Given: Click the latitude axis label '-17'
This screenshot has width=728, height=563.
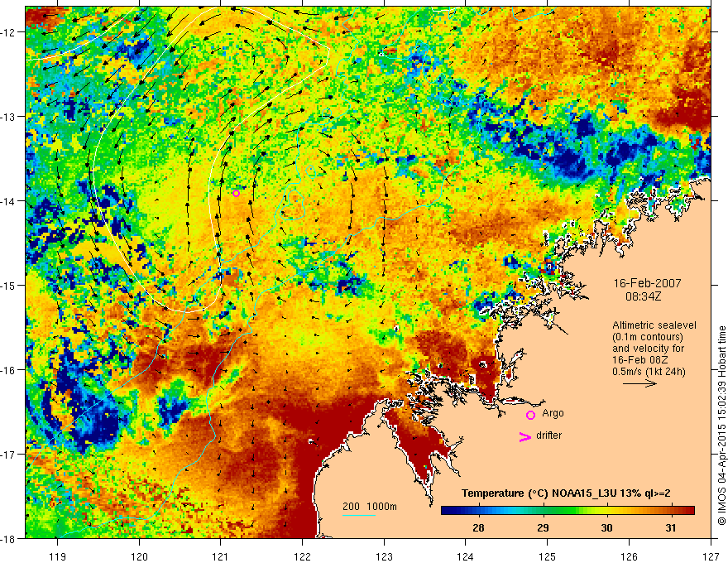Looking at the screenshot, I should pos(9,454).
